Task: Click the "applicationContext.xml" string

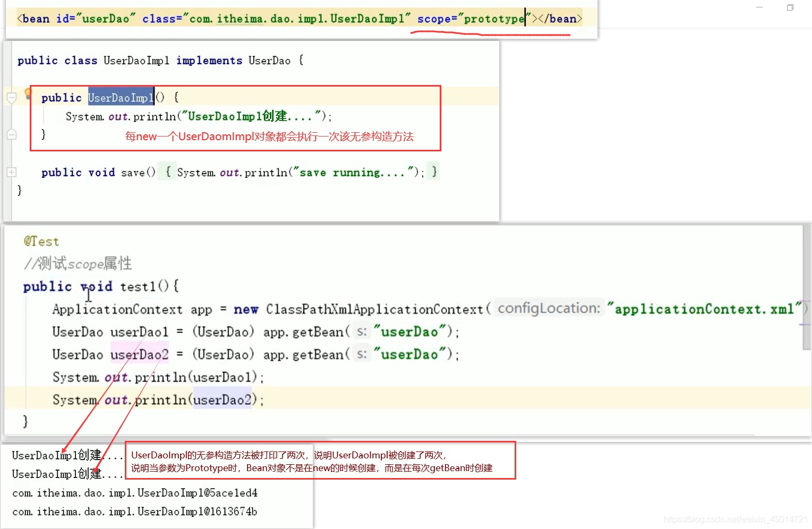Action: pyautogui.click(x=704, y=309)
